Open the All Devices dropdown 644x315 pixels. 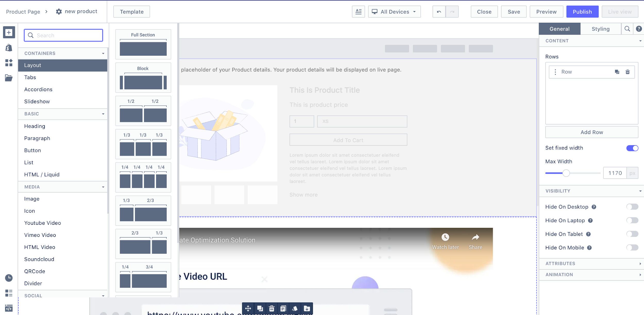pos(394,12)
